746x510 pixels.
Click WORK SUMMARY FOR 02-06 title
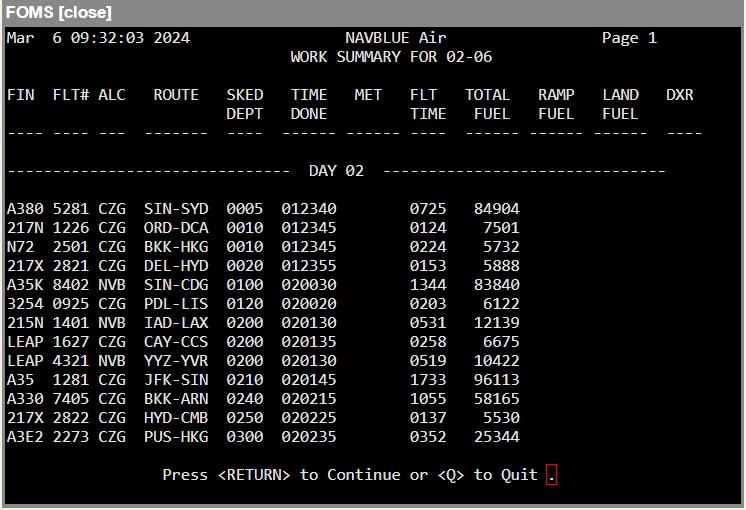point(392,57)
